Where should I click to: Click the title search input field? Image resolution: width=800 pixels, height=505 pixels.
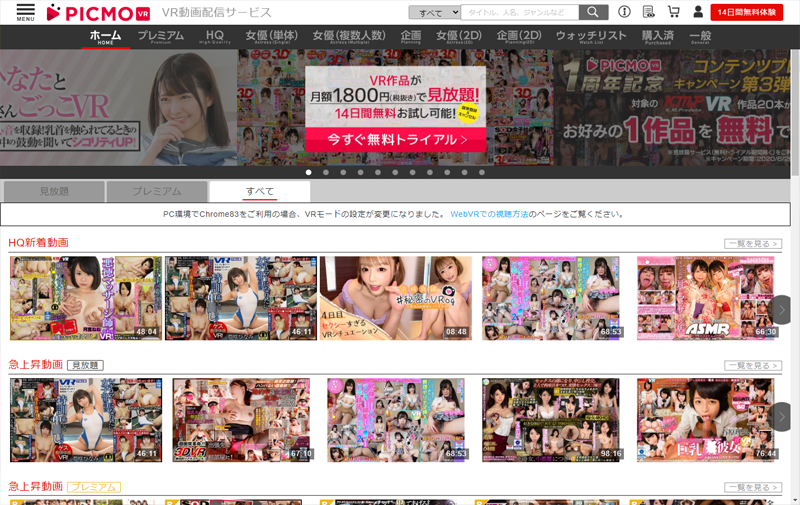click(520, 12)
